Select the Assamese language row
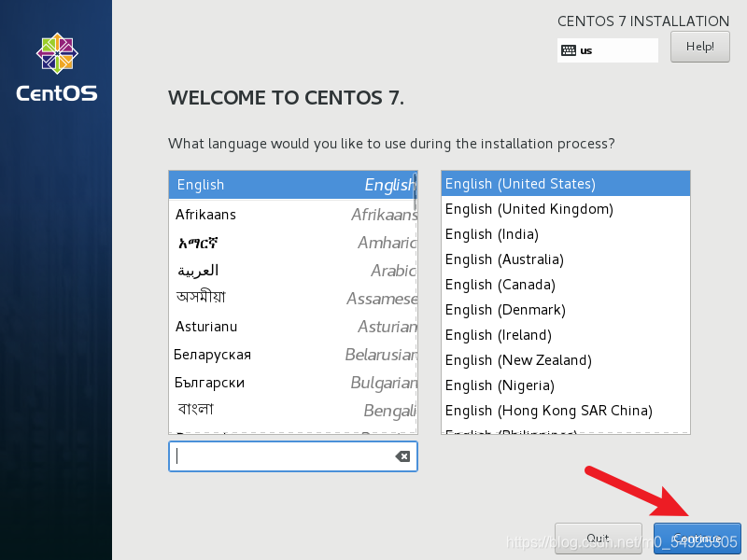The height and width of the screenshot is (560, 747). [291, 299]
